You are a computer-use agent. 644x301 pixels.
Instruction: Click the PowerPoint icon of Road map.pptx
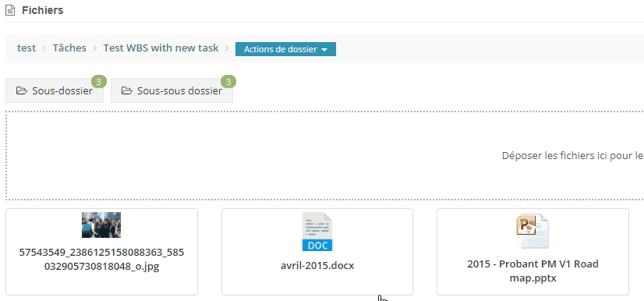[x=533, y=231]
